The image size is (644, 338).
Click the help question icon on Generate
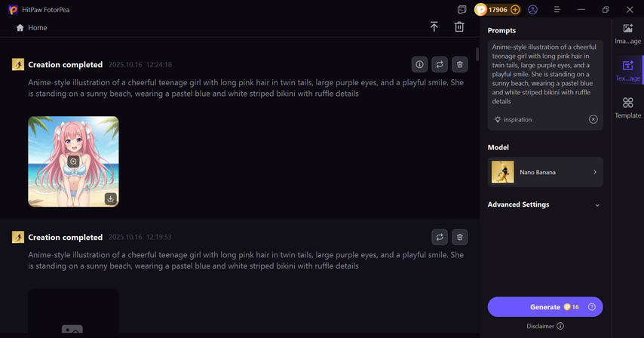point(592,307)
